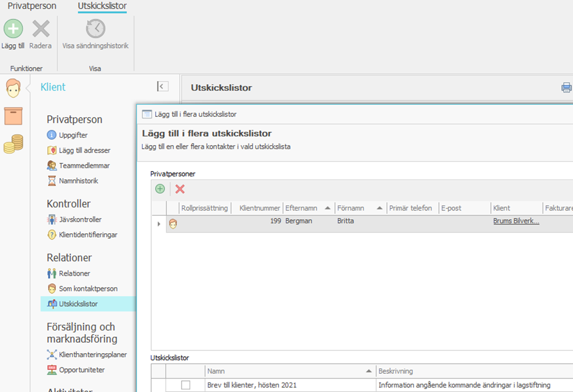Select the Klient face icon in sidebar
Screen dimensions: 573x392
(13, 88)
